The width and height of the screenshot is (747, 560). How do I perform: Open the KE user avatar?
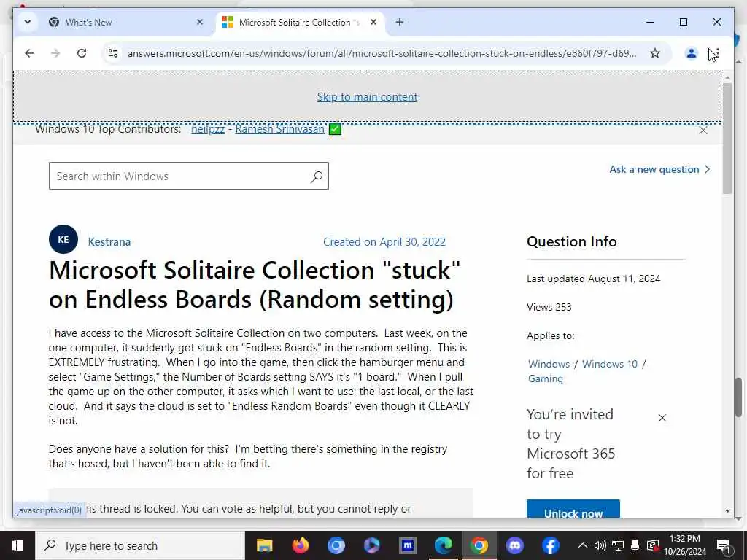tap(63, 239)
